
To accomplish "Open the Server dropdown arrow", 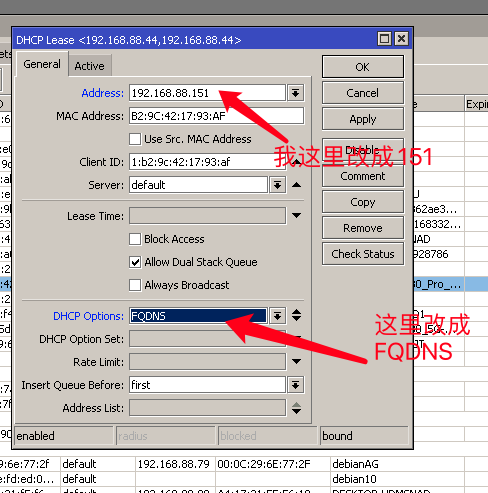I will tap(277, 185).
